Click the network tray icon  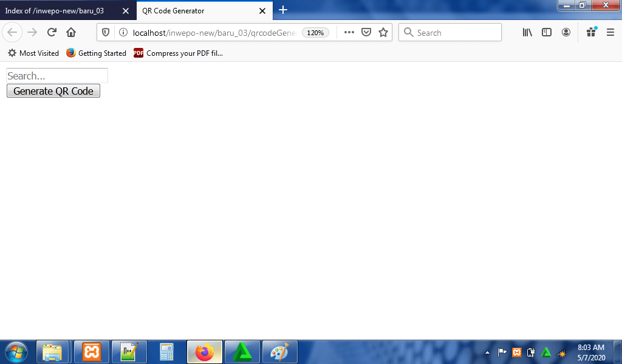[x=561, y=352]
